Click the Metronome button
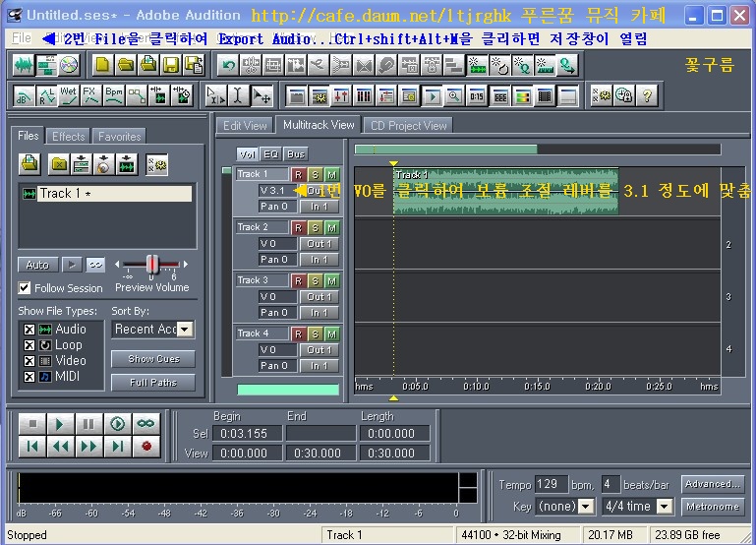 (713, 507)
